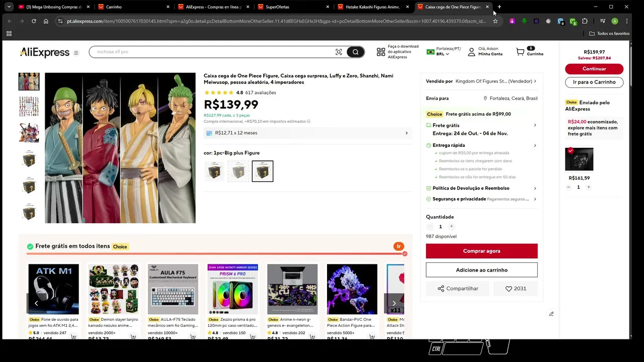644x362 pixels.
Task: Click the Compartilhar share button
Action: [x=458, y=289]
